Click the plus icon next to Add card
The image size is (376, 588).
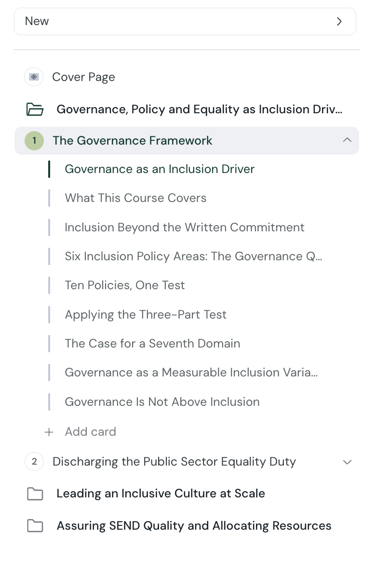click(49, 432)
